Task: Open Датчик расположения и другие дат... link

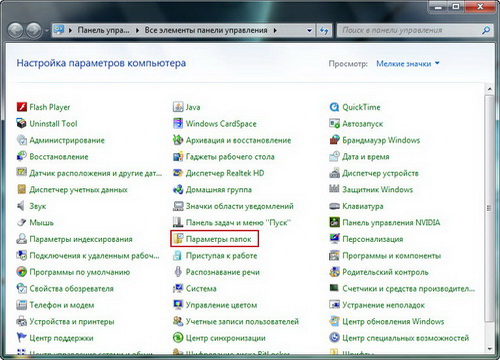Action: coord(96,173)
